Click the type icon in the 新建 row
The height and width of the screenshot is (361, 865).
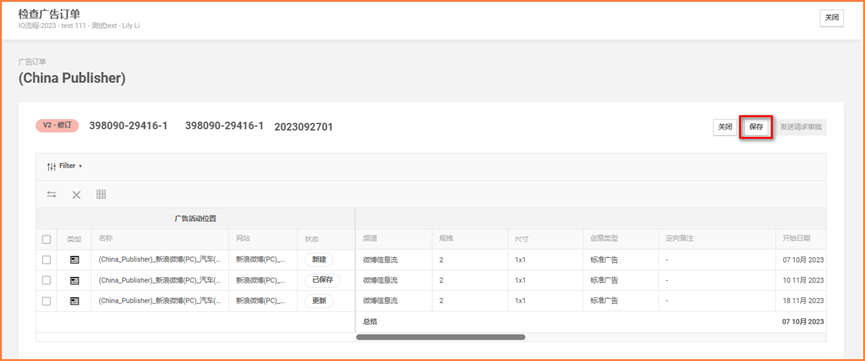click(74, 260)
